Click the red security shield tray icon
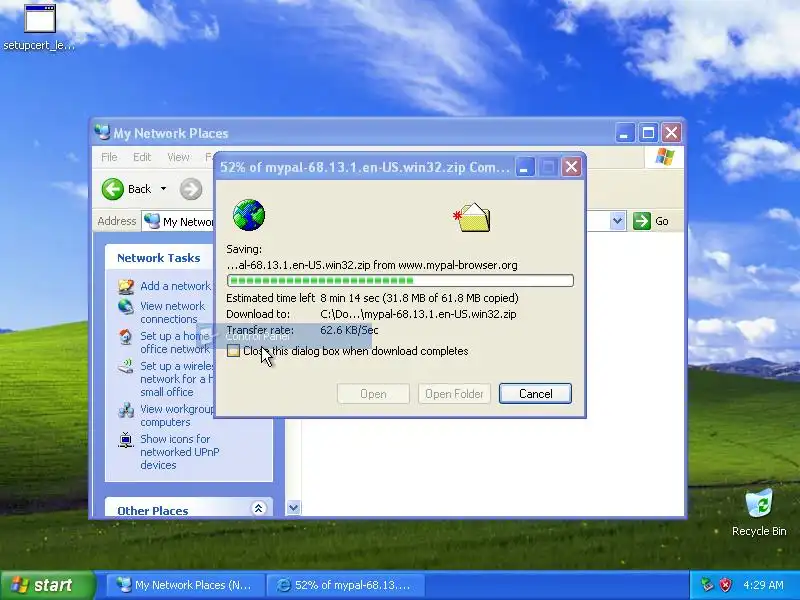 [726, 585]
